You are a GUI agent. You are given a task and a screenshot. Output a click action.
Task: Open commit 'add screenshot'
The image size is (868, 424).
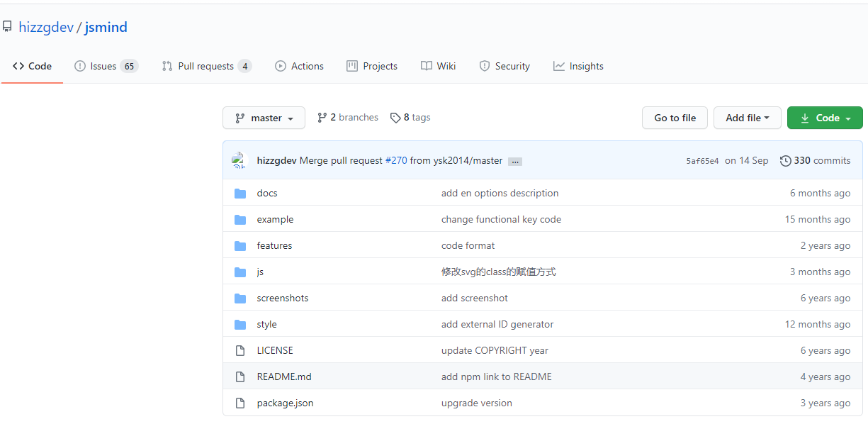click(x=474, y=298)
